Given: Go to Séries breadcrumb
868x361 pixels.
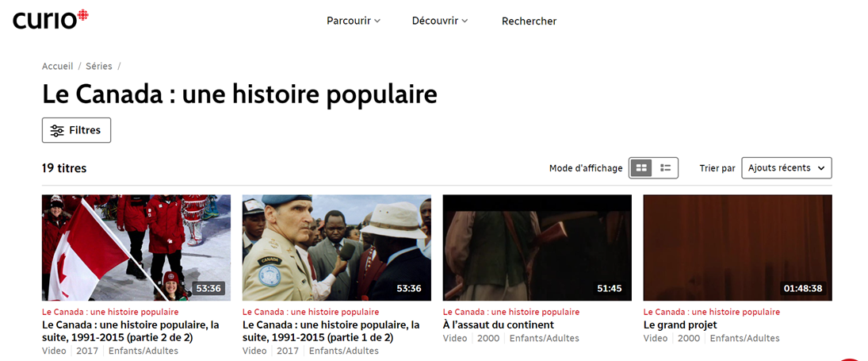Looking at the screenshot, I should pos(98,67).
